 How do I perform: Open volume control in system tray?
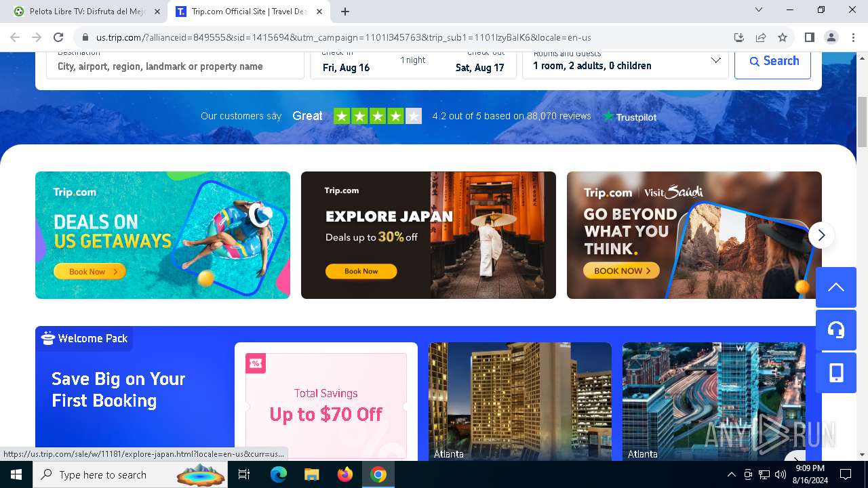781,474
